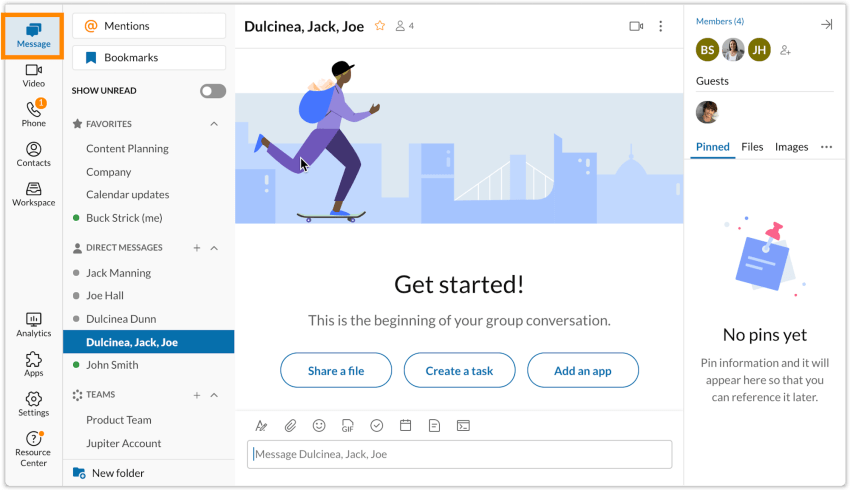Viewport: 850px width, 490px height.
Task: Add a new direct message
Action: [197, 248]
